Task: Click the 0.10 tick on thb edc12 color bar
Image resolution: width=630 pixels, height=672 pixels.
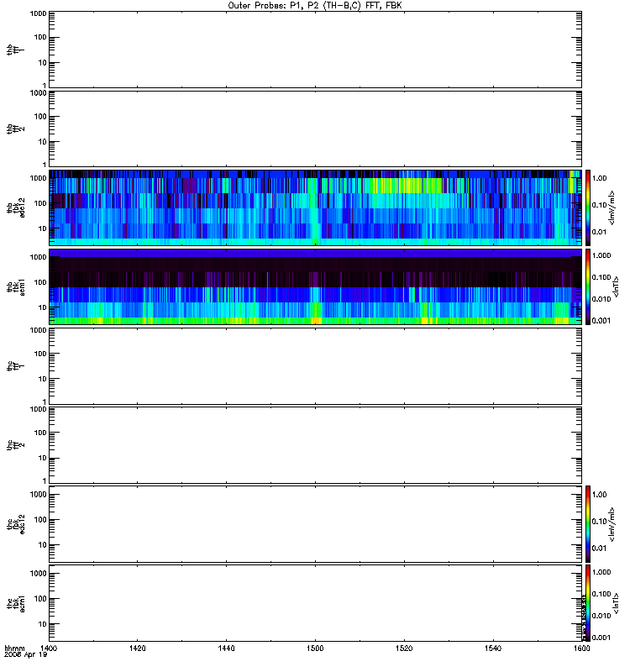Action: [x=600, y=205]
